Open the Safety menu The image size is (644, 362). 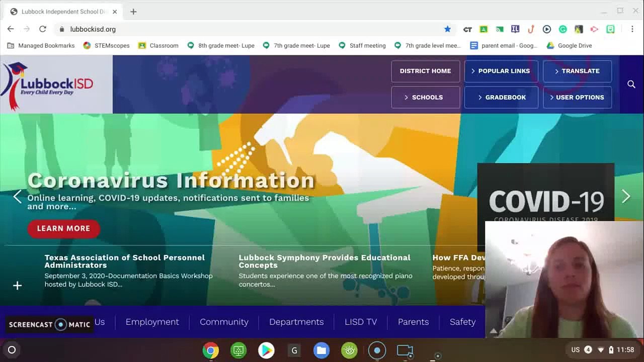462,322
